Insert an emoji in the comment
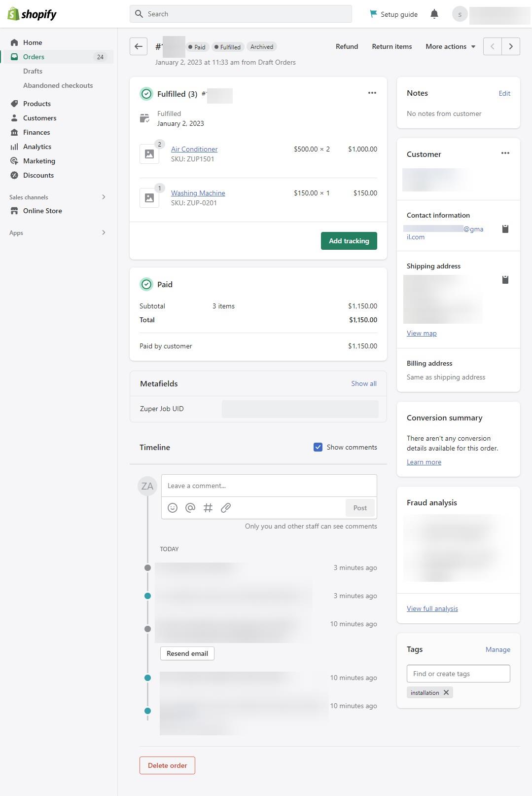Viewport: 532px width, 796px height. [173, 508]
